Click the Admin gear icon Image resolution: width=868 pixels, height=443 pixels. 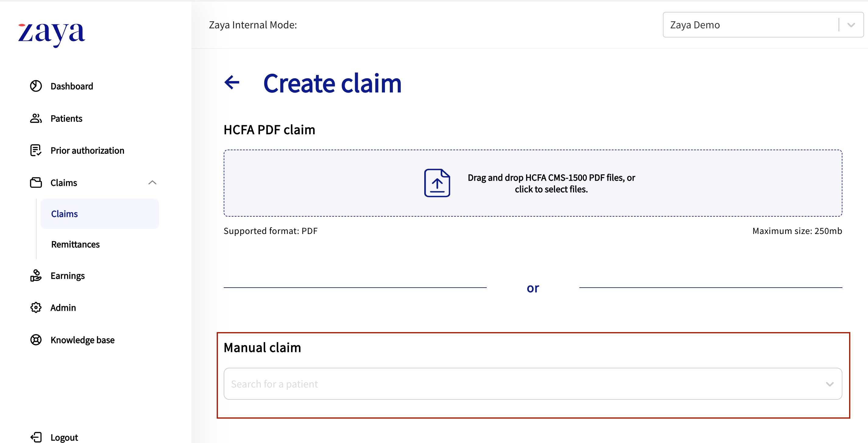pos(36,308)
